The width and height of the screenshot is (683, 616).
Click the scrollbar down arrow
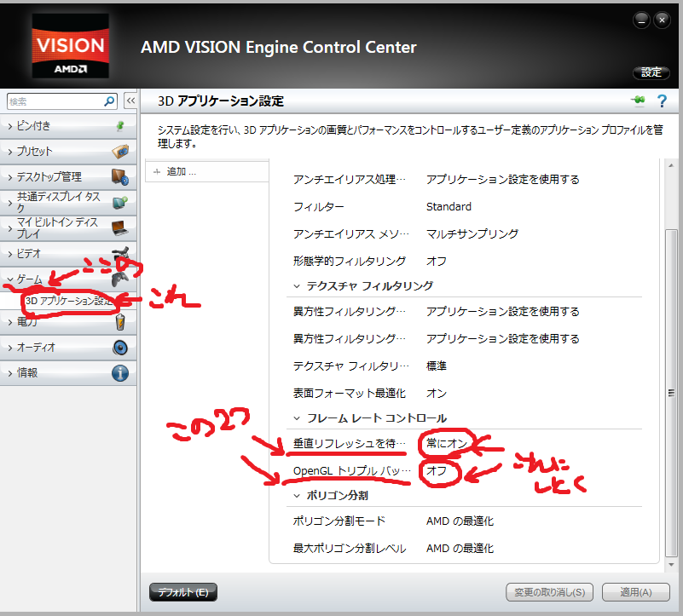[x=671, y=565]
